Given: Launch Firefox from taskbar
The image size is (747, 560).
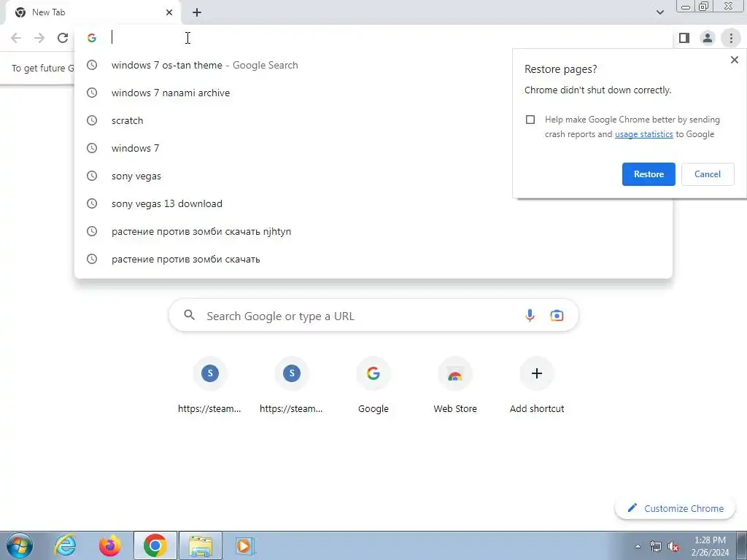Looking at the screenshot, I should click(x=110, y=545).
